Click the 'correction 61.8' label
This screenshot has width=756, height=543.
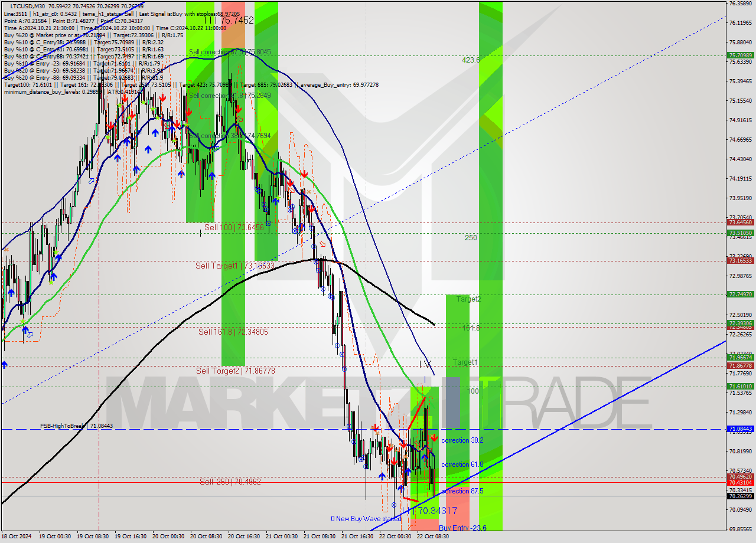coord(462,465)
